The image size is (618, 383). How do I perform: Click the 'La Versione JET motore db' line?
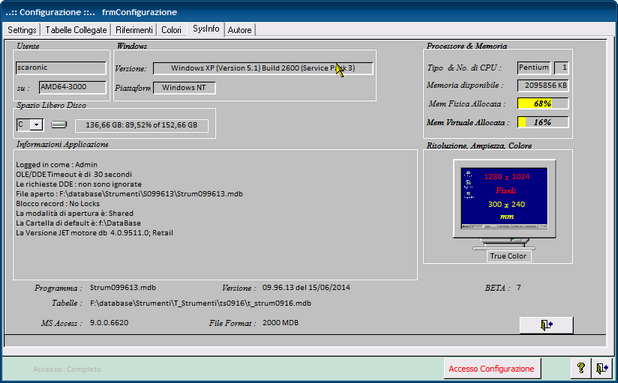95,233
